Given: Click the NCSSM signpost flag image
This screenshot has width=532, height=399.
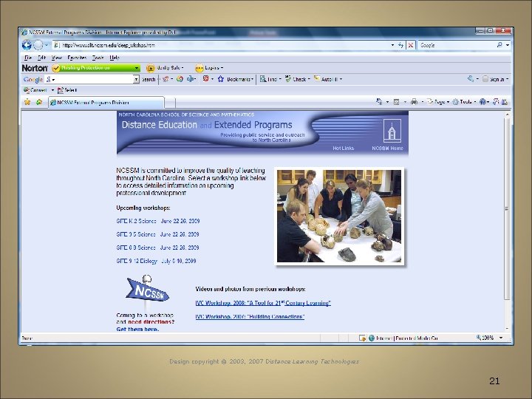Looking at the screenshot, I should point(147,293).
